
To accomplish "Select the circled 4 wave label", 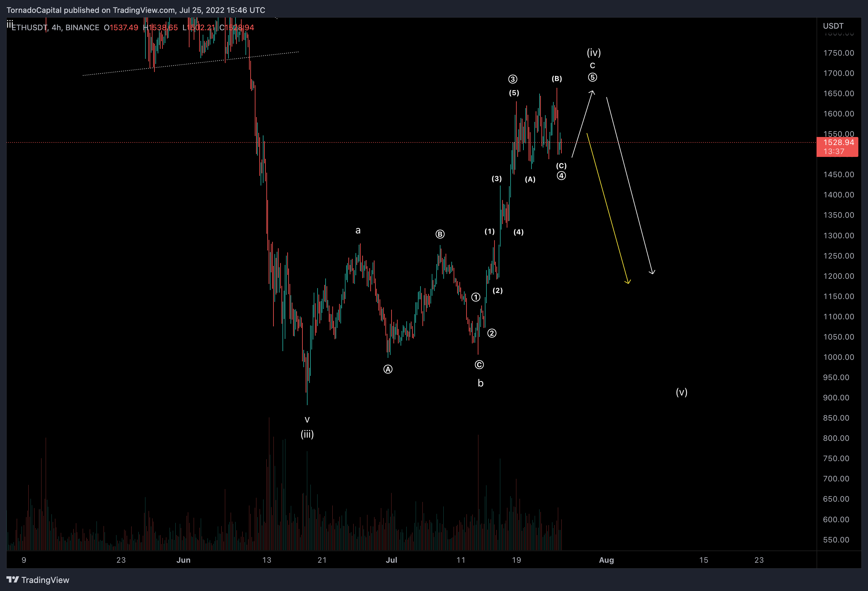I will pos(561,176).
